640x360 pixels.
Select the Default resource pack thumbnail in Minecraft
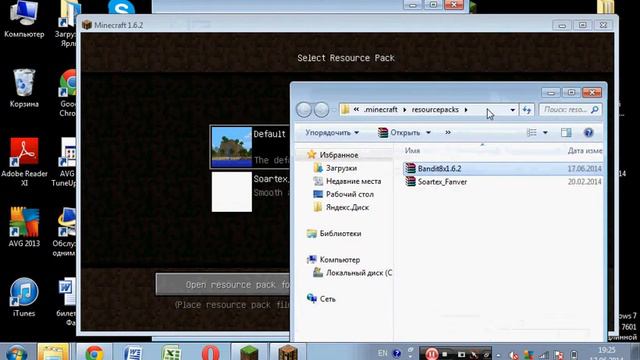(232, 147)
